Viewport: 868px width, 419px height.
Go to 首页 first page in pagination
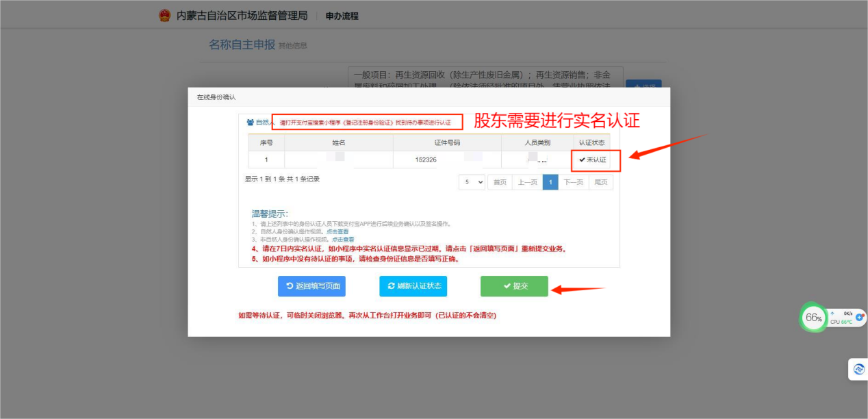tap(500, 182)
